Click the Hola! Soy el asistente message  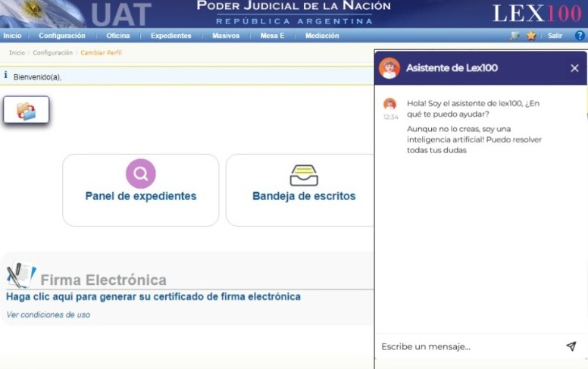(x=474, y=109)
